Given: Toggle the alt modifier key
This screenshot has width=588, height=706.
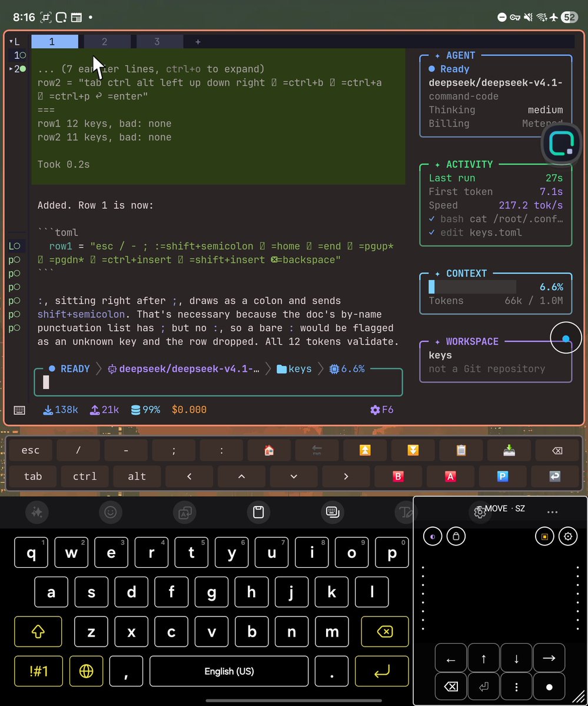Looking at the screenshot, I should tap(137, 476).
